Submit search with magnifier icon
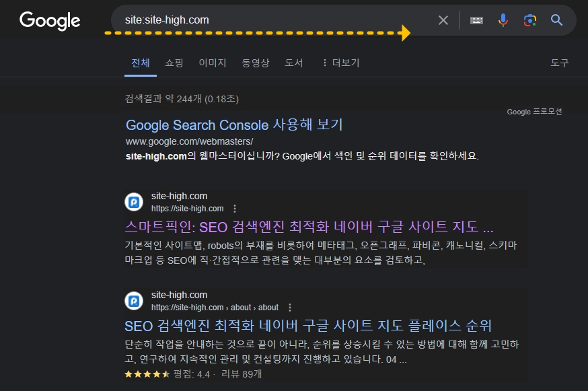Image resolution: width=588 pixels, height=391 pixels. pos(556,20)
